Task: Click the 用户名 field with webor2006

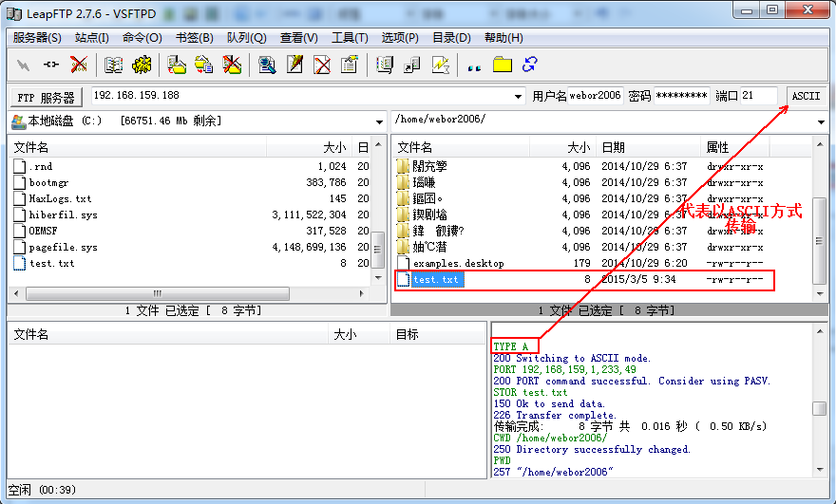Action: click(x=595, y=96)
